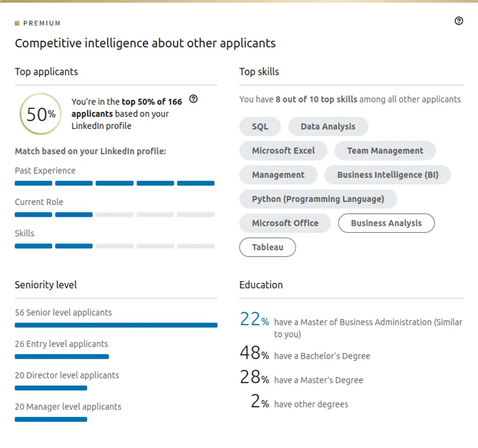This screenshot has width=478, height=448.
Task: Select the Data Analysis skill tag
Action: pyautogui.click(x=328, y=126)
